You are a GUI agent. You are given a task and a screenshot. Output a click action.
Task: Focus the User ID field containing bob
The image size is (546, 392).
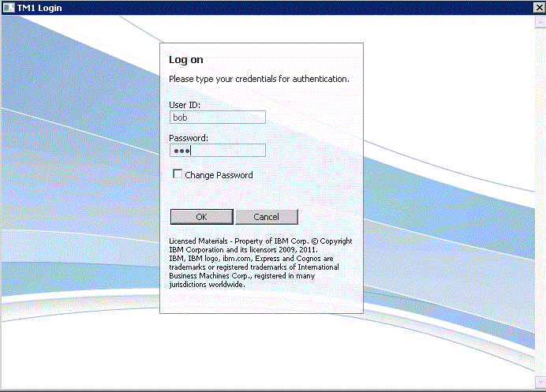(x=218, y=118)
